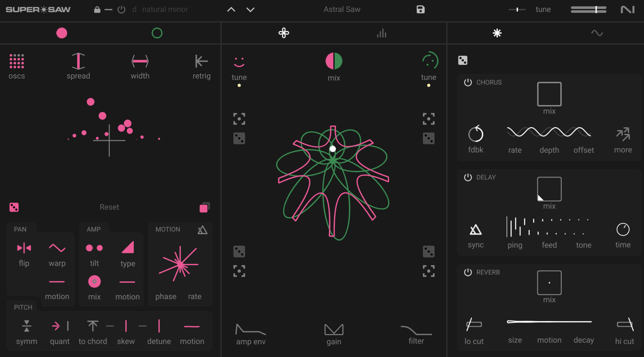
Task: Click the header tune slider
Action: pos(517,9)
